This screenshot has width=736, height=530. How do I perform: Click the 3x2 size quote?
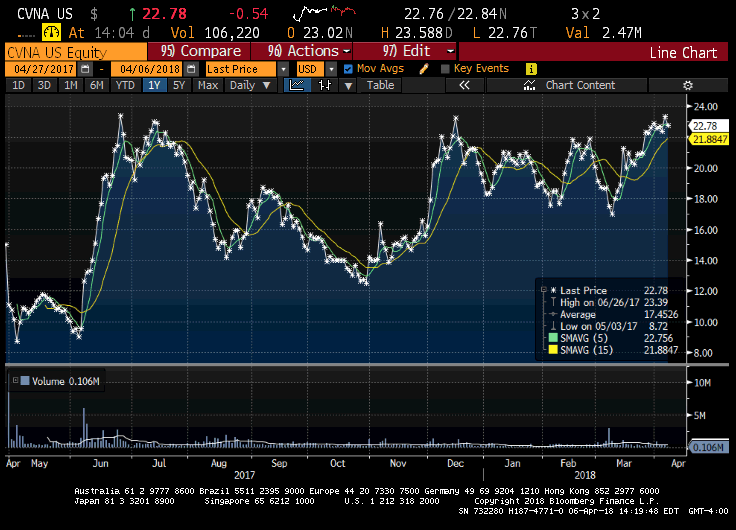[x=585, y=14]
